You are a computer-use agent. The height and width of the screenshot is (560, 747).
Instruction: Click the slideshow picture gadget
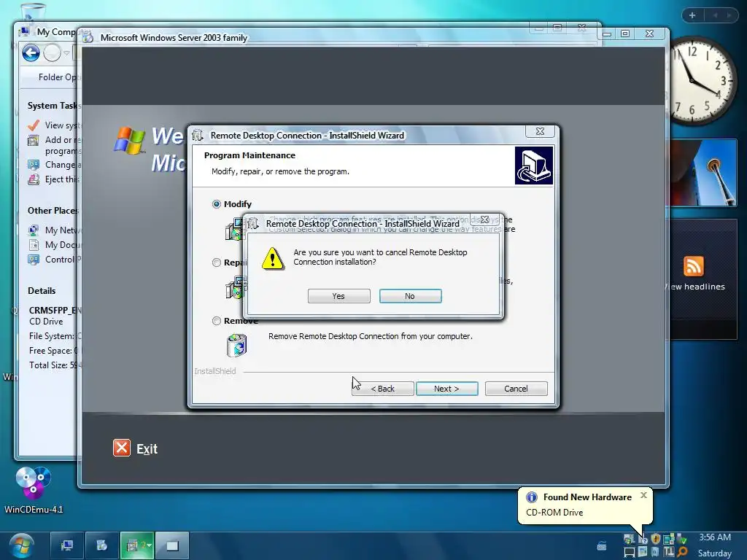coord(703,173)
